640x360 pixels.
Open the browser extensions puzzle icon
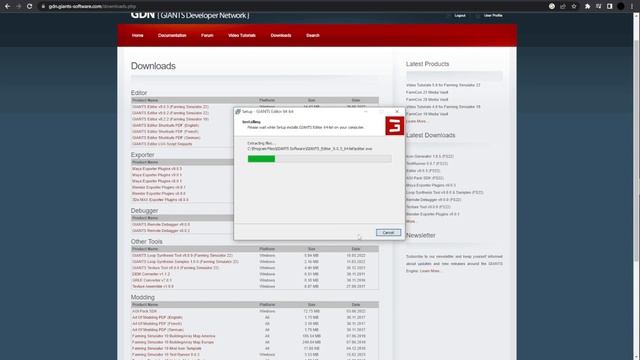point(587,6)
